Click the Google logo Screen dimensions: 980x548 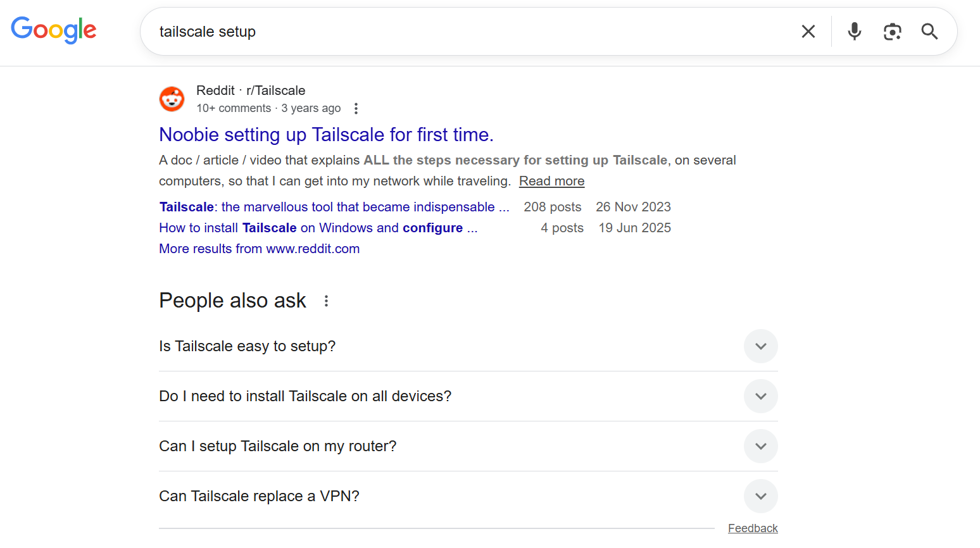pyautogui.click(x=54, y=30)
